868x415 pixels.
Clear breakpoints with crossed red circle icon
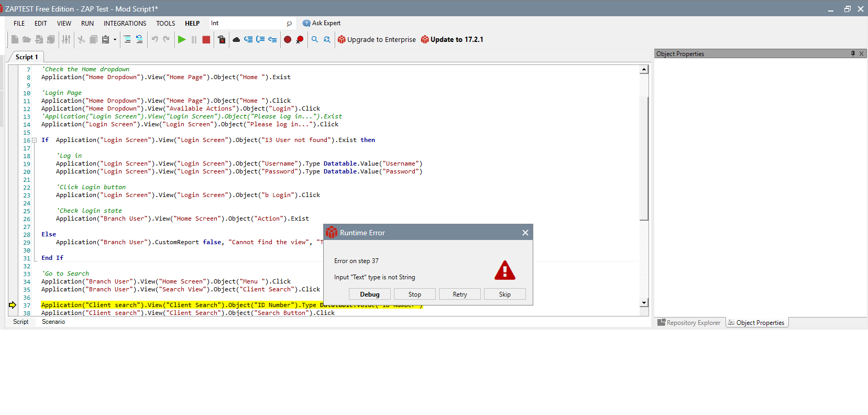coord(300,39)
